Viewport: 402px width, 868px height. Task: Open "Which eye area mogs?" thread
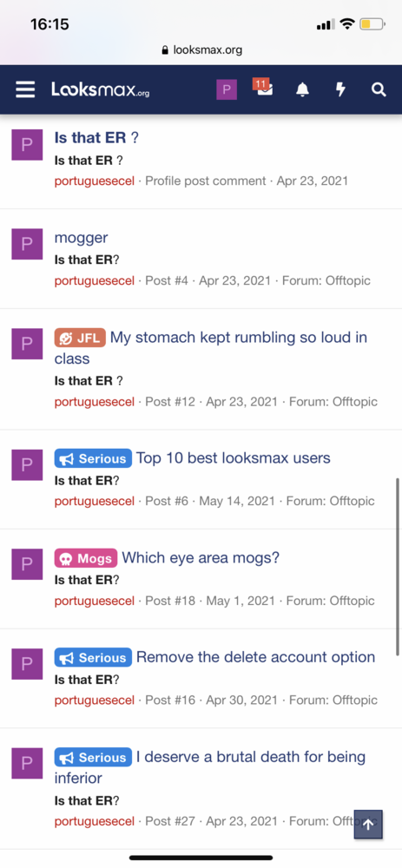[x=201, y=557]
